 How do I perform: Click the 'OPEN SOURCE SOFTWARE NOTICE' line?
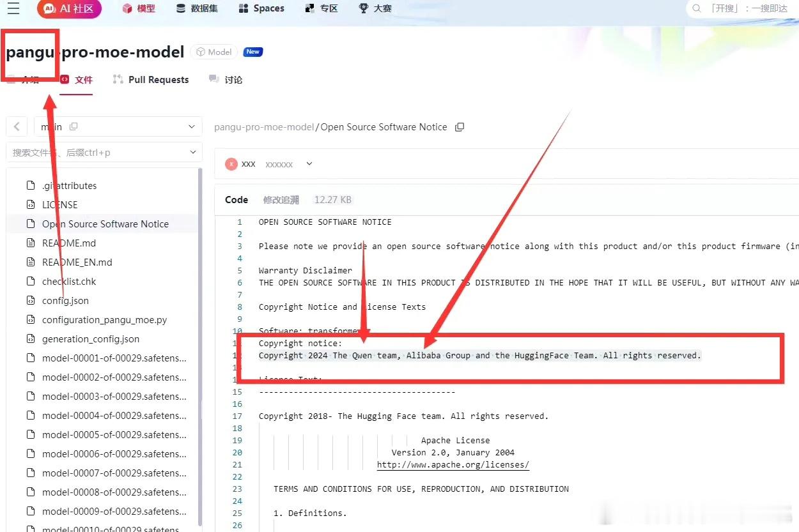click(325, 222)
